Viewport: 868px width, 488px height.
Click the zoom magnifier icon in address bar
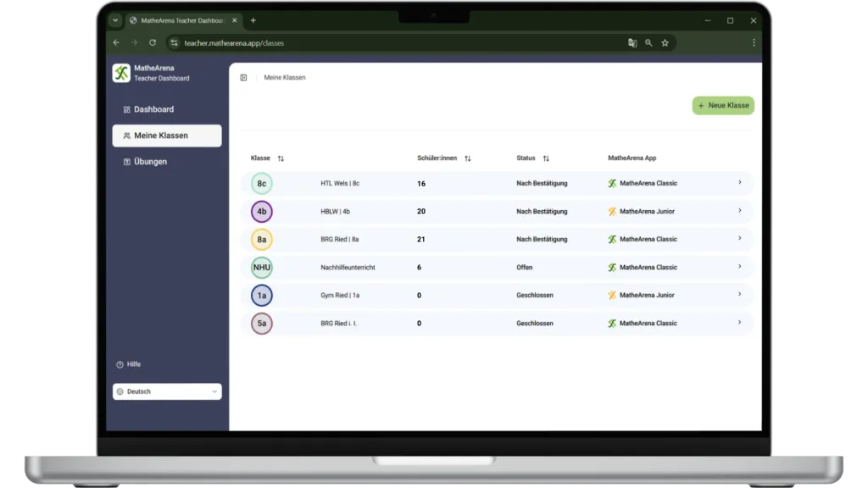(648, 43)
